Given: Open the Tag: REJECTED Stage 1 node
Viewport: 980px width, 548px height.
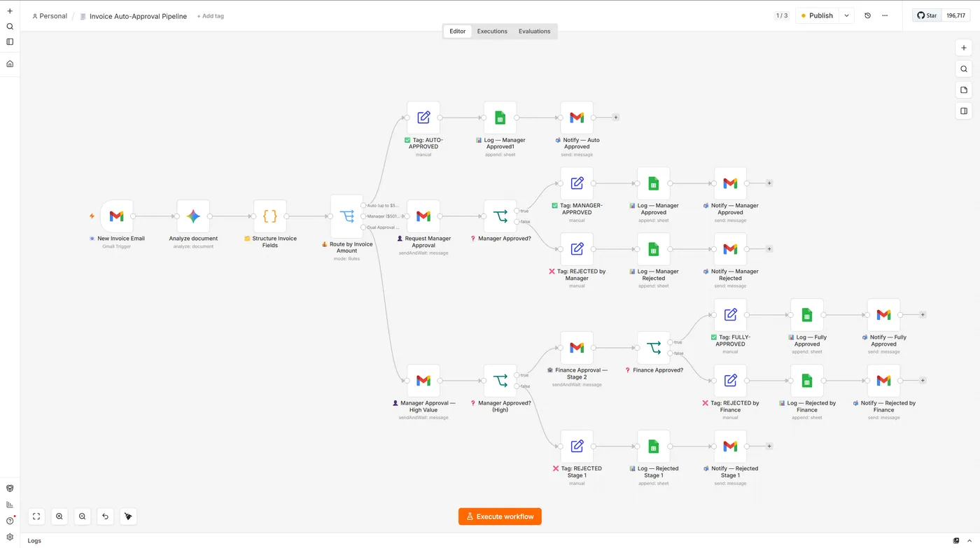Looking at the screenshot, I should pos(577,447).
